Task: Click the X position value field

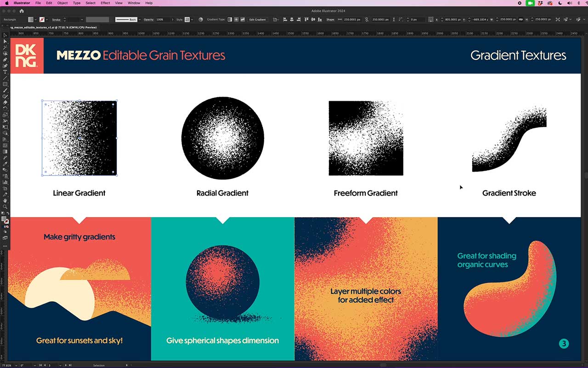Action: [x=452, y=20]
